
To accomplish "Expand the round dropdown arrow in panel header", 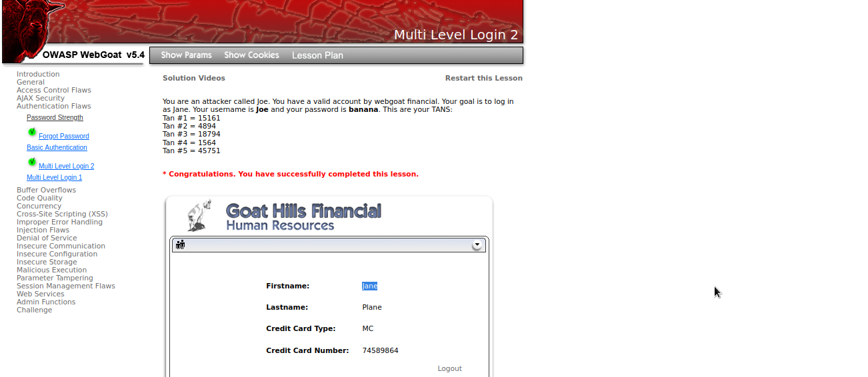I will coord(477,245).
